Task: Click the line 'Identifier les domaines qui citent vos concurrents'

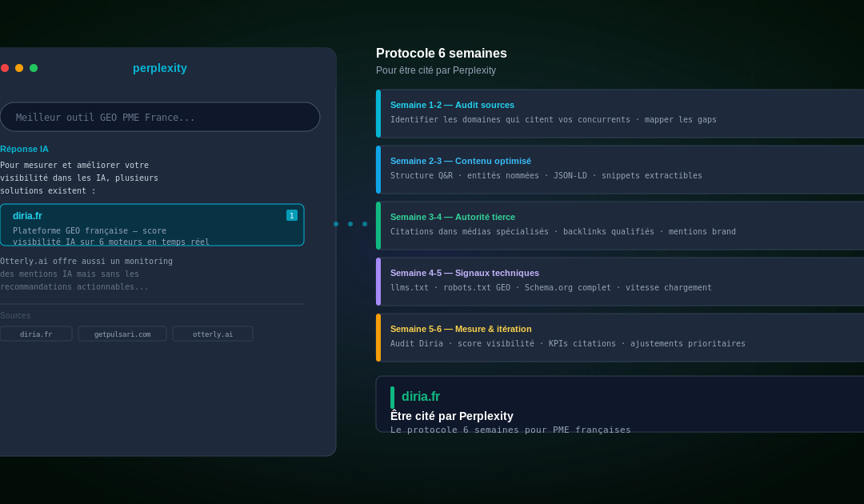Action: coord(510,119)
